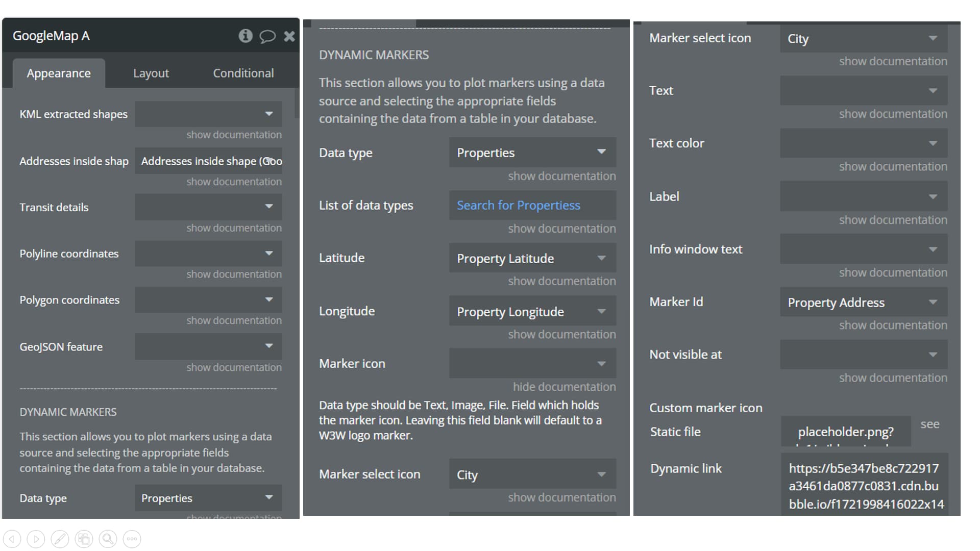The height and width of the screenshot is (551, 980).
Task: Click the see link next to placeholder.png
Action: tap(930, 423)
